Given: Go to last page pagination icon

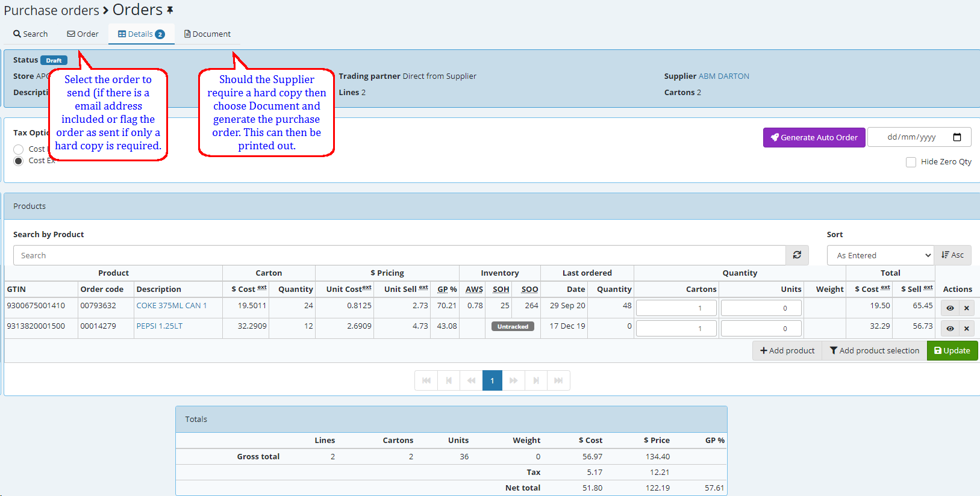Looking at the screenshot, I should pyautogui.click(x=558, y=380).
